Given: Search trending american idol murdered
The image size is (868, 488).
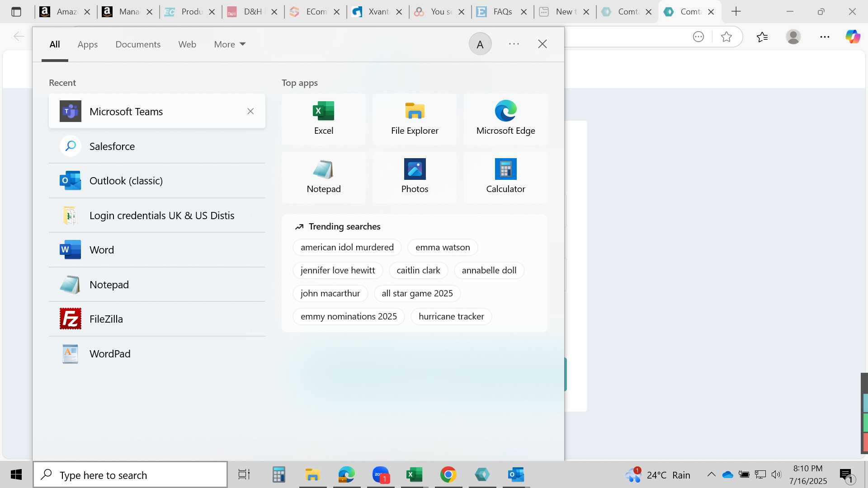Looking at the screenshot, I should point(347,247).
